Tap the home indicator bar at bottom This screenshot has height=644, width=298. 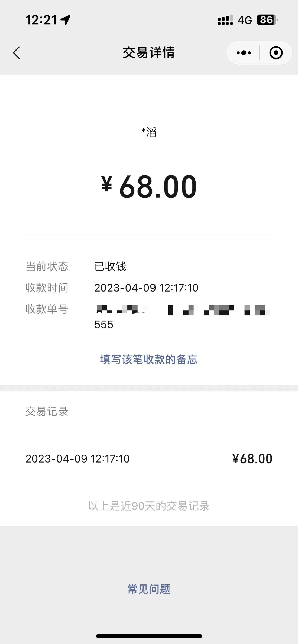pos(149,636)
